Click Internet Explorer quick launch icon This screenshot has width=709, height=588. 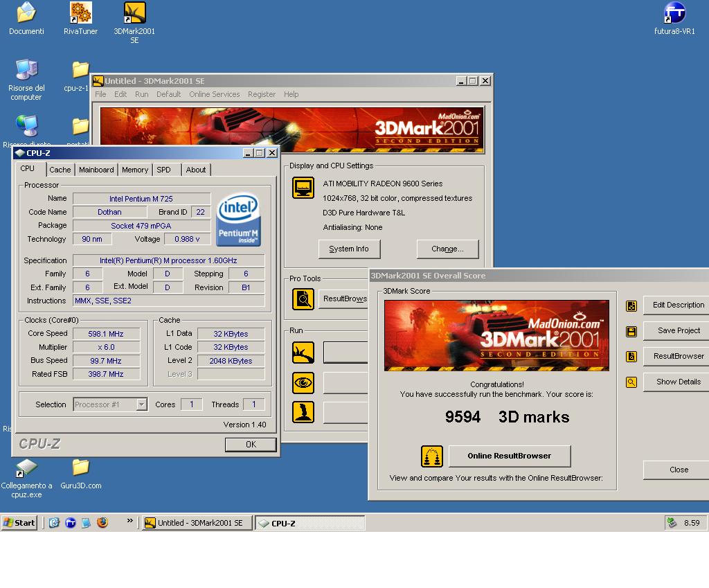(x=54, y=523)
